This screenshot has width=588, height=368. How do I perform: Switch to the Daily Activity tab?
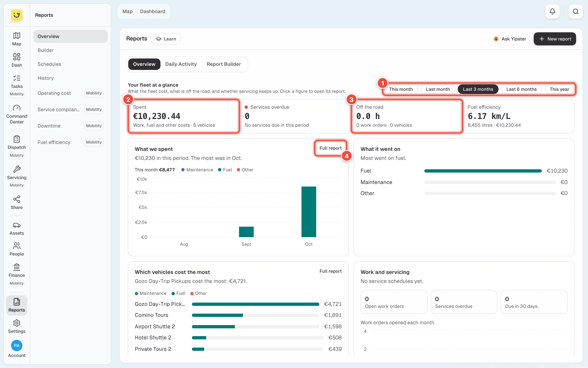[x=181, y=64]
